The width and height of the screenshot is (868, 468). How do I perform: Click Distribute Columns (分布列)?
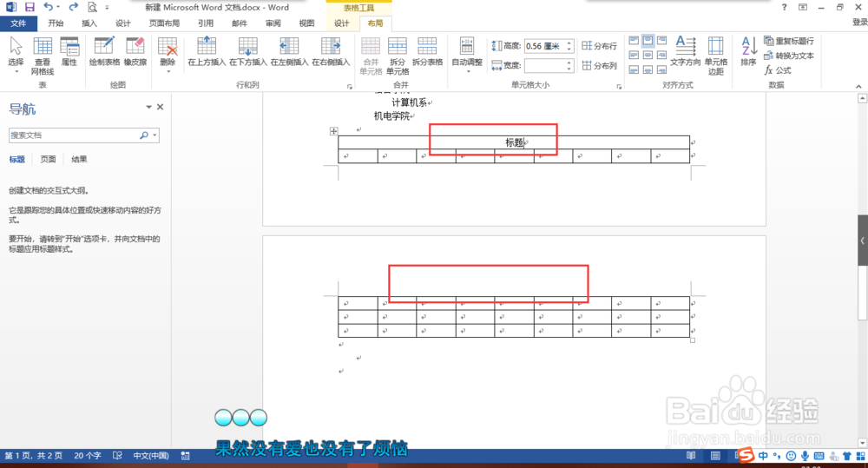point(599,65)
